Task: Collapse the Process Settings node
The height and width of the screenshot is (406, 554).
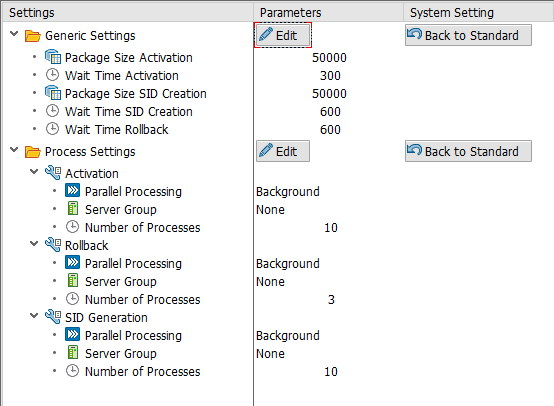Action: [14, 150]
